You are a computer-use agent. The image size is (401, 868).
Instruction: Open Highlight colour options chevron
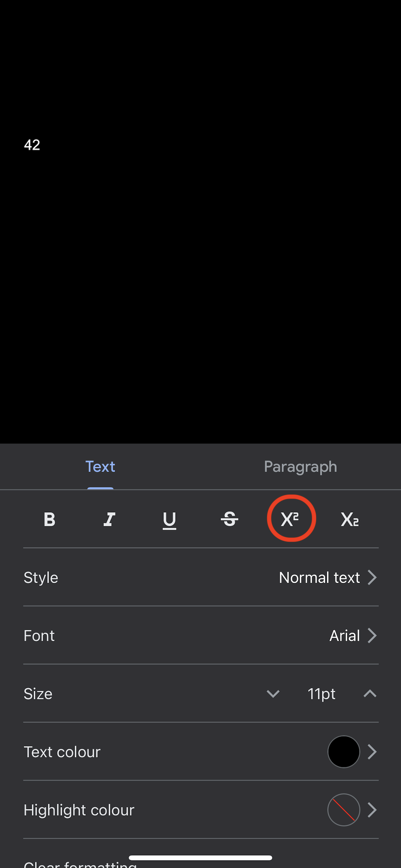[372, 810]
